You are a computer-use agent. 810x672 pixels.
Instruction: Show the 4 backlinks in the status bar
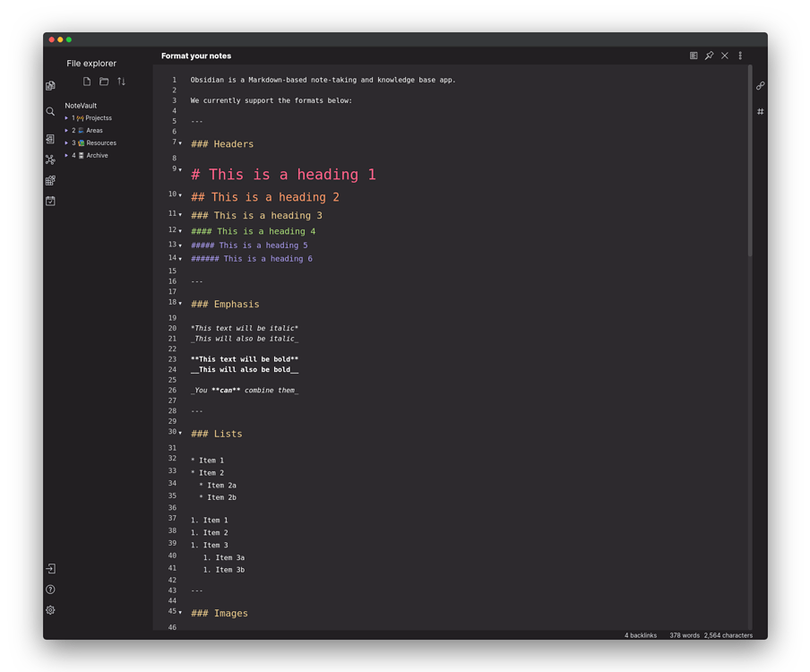pos(639,635)
